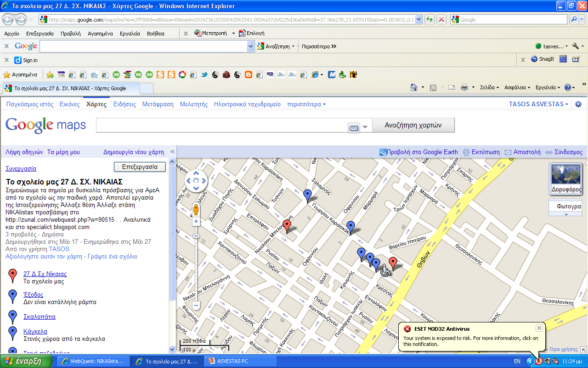The image size is (588, 368).
Task: Open the περισσότερα dropdown in Google bar
Action: pyautogui.click(x=306, y=104)
